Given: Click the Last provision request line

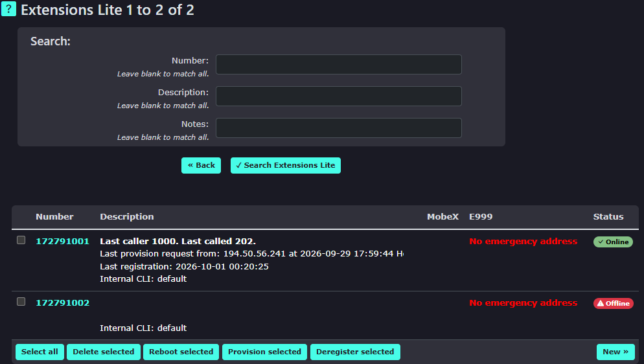Looking at the screenshot, I should pyautogui.click(x=252, y=254).
